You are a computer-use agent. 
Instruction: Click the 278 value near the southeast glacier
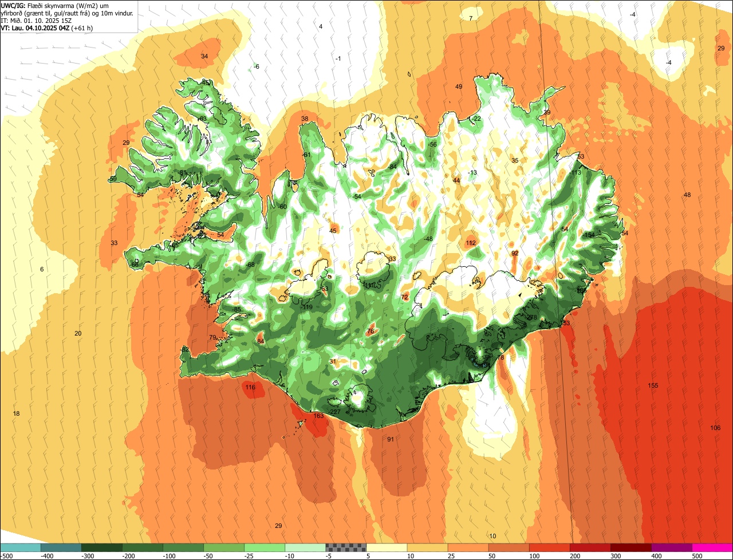pos(532,317)
